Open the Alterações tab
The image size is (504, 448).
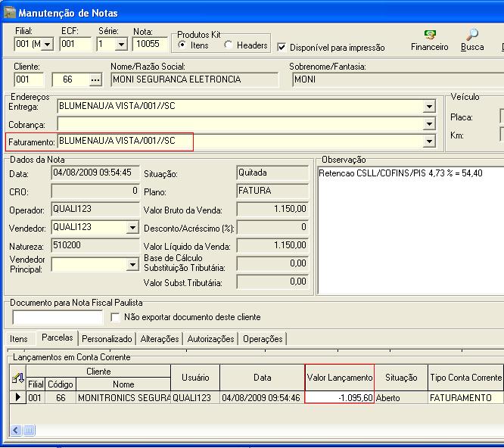[160, 339]
